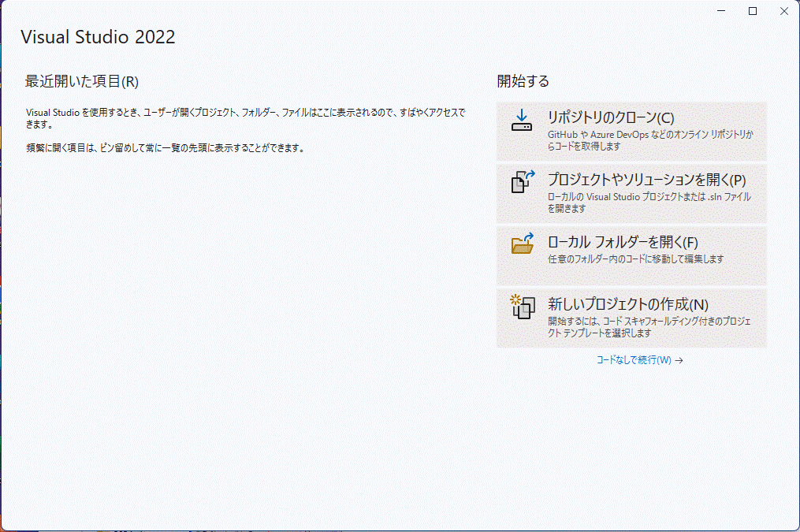Click the コード スキャフォールディング description text
Viewport: 800px width, 532px height.
(x=650, y=322)
